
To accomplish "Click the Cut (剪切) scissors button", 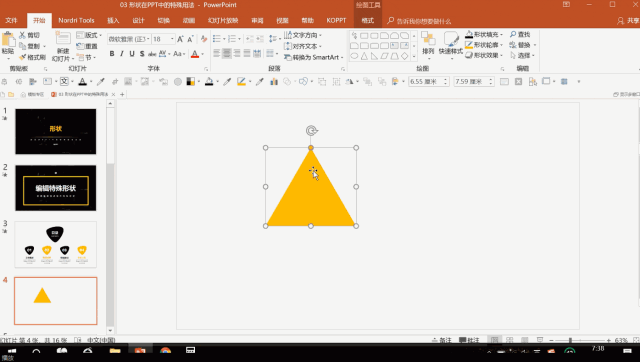I will coord(29,35).
